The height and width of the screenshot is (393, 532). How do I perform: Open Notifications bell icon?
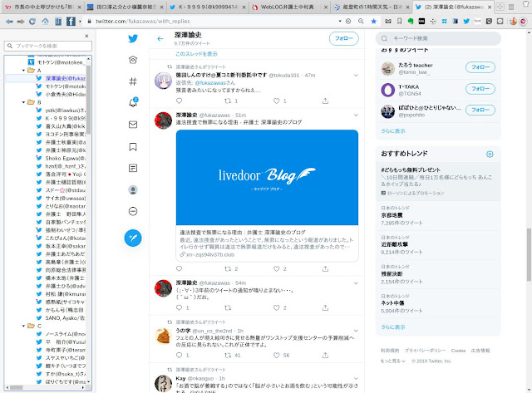click(x=133, y=102)
